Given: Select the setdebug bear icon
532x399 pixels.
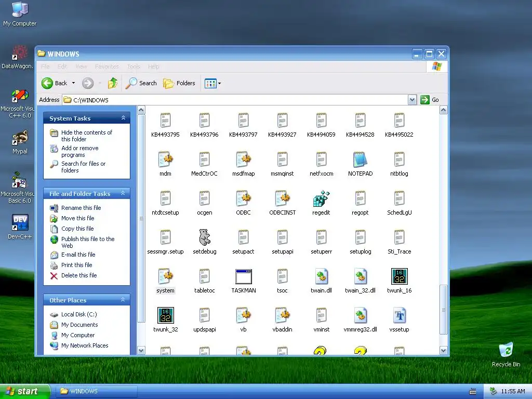Looking at the screenshot, I should (x=204, y=238).
